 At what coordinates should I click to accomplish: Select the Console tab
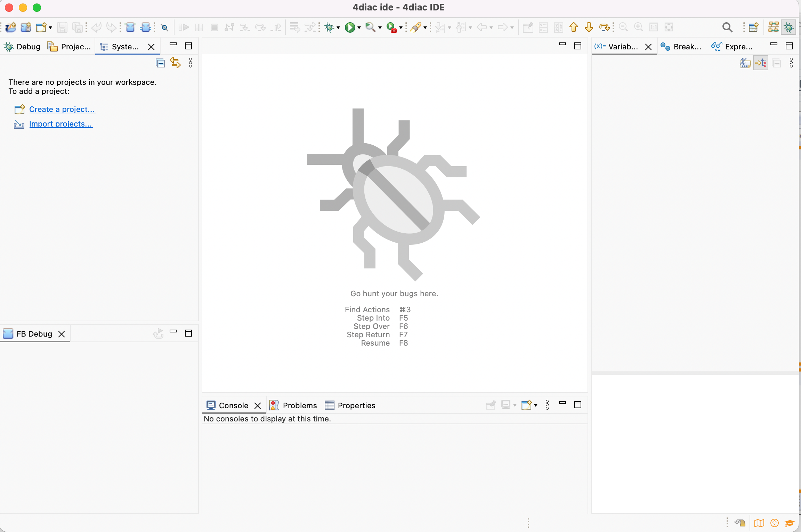coord(227,405)
